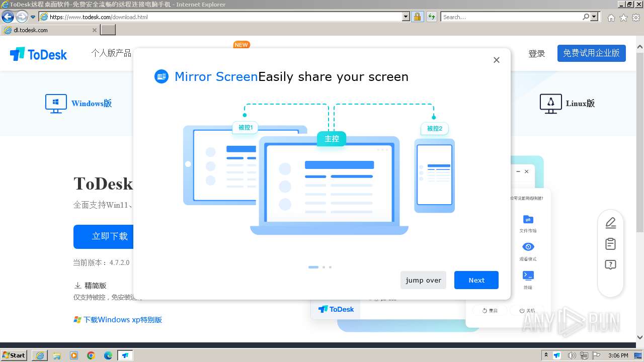This screenshot has width=644, height=362.
Task: Click the 免费试用企业版 button
Action: tap(591, 53)
